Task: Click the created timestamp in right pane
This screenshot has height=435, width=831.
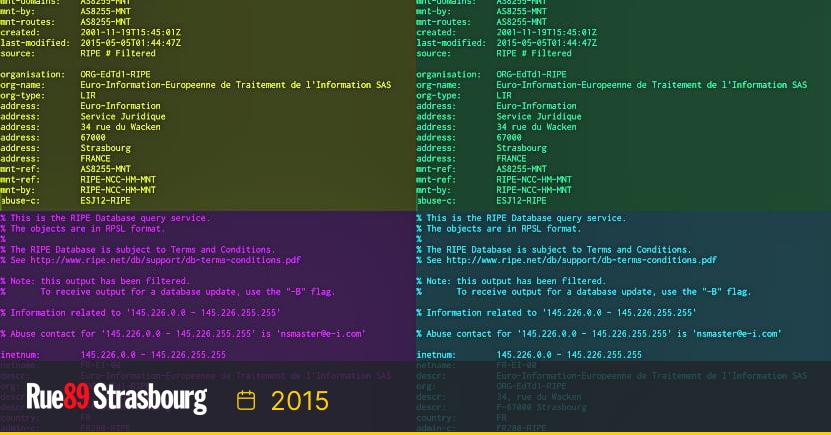Action: coord(547,32)
